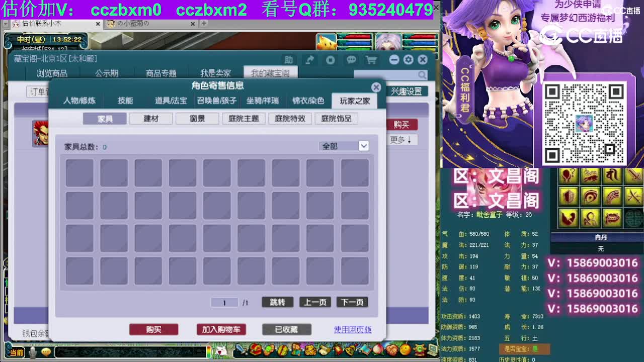Click the page number input field

[224, 302]
